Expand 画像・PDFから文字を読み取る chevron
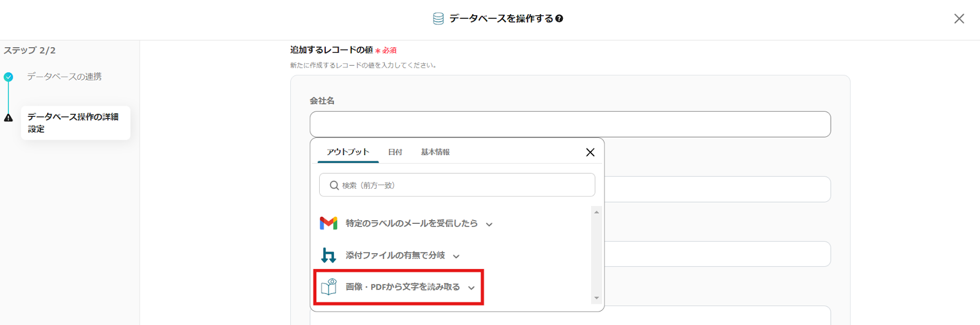Viewport: 980px width, 325px height. (472, 288)
